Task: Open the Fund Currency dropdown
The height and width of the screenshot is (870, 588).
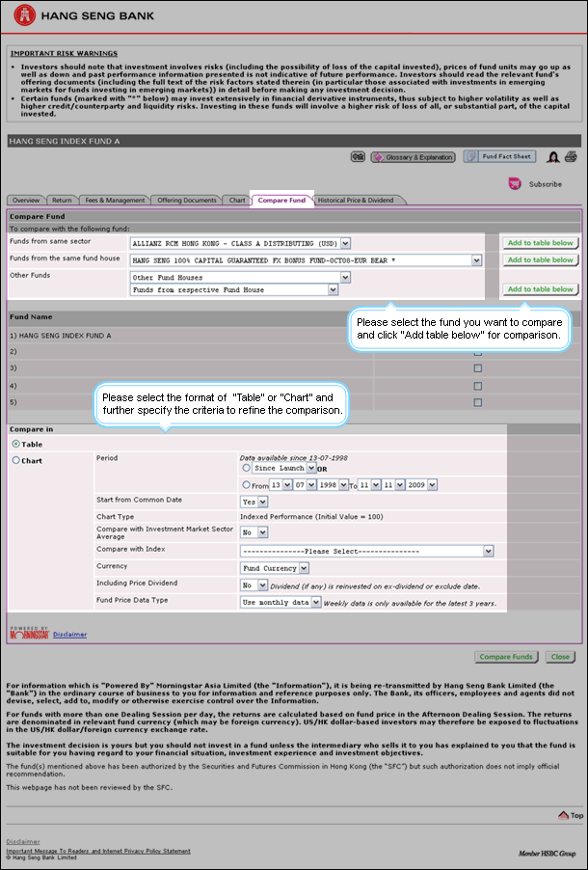Action: 275,568
